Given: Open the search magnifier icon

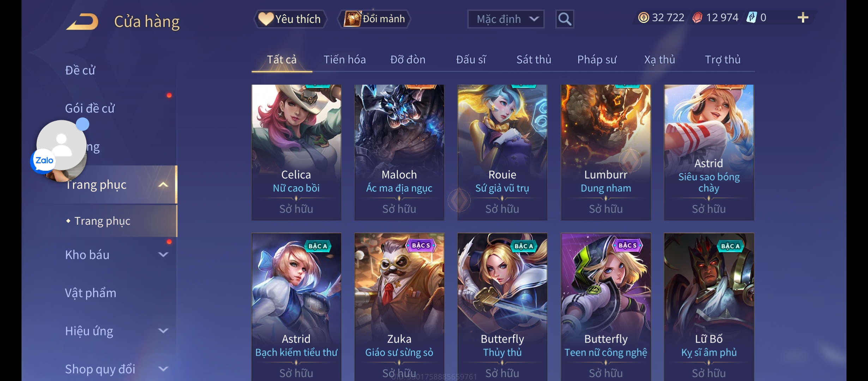Looking at the screenshot, I should (565, 19).
